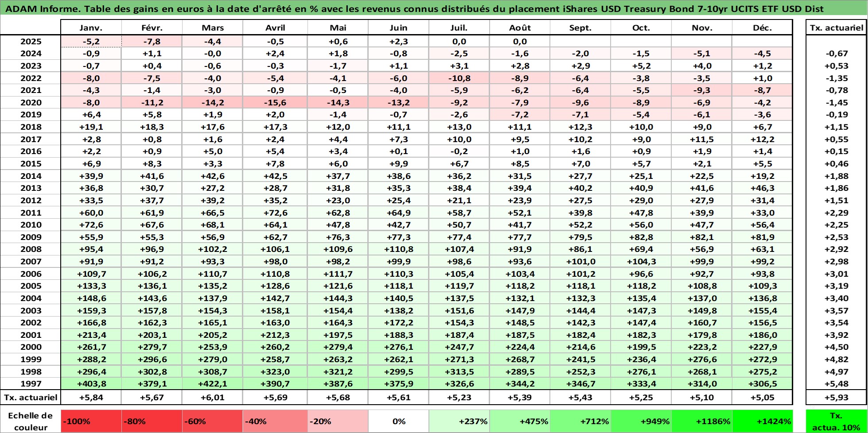868x433 pixels.
Task: Click the -100% red color scale swatch
Action: 91,421
